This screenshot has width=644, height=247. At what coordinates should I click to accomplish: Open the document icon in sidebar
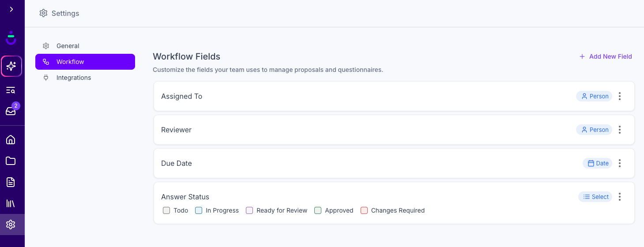click(x=11, y=182)
